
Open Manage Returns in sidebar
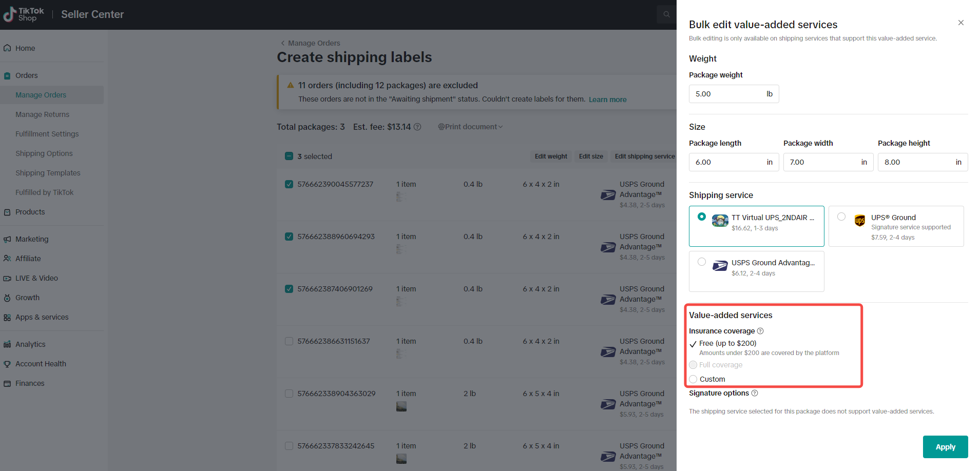click(x=42, y=114)
